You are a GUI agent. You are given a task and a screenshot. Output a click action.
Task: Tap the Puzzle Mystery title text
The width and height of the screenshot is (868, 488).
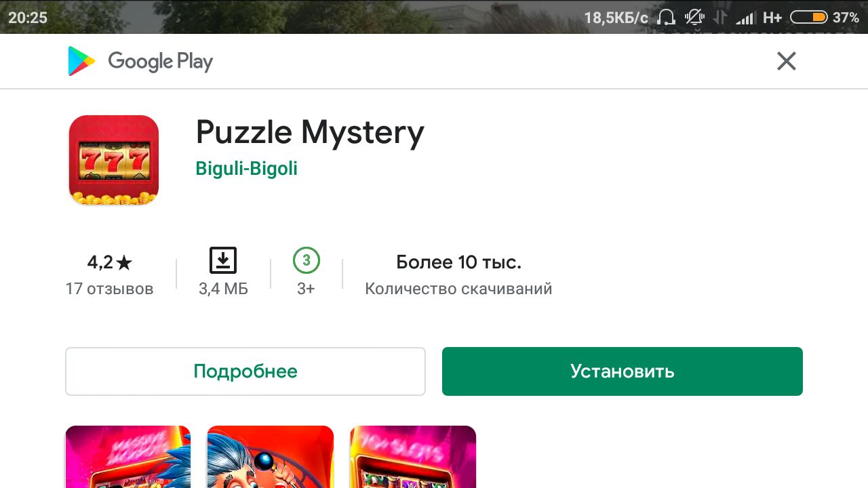coord(310,133)
